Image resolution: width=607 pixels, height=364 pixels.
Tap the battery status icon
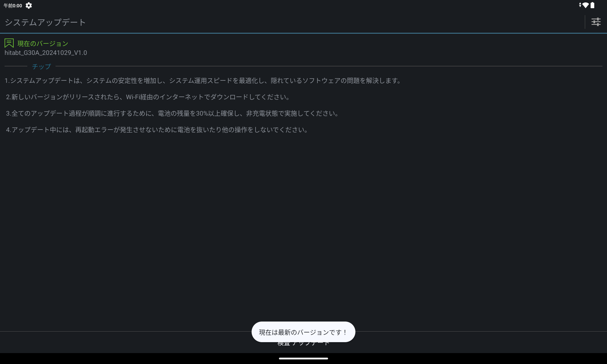click(592, 5)
